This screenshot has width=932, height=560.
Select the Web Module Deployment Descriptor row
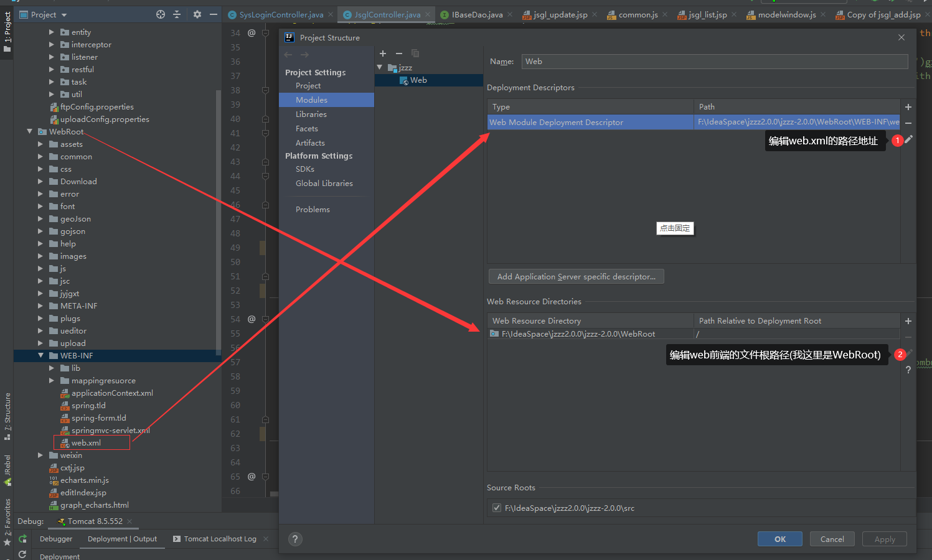pos(694,122)
